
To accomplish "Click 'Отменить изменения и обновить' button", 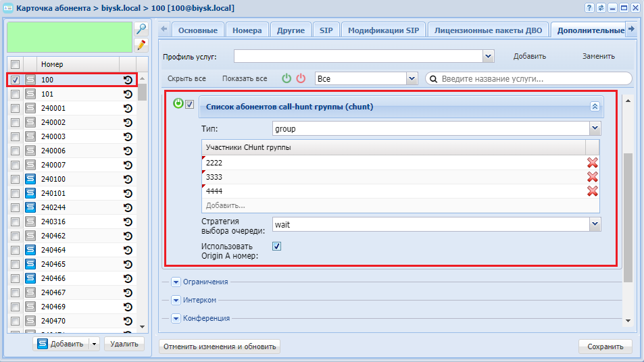I will pyautogui.click(x=219, y=346).
